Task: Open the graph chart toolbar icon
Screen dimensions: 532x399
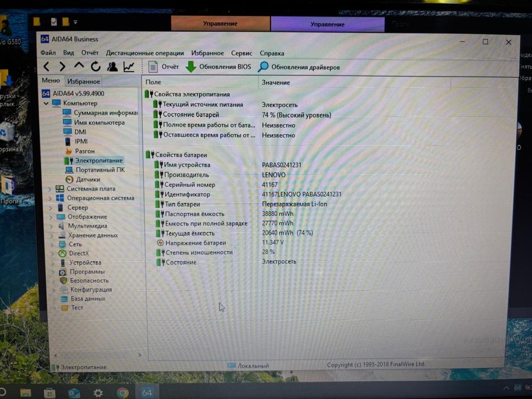Action: pos(129,67)
